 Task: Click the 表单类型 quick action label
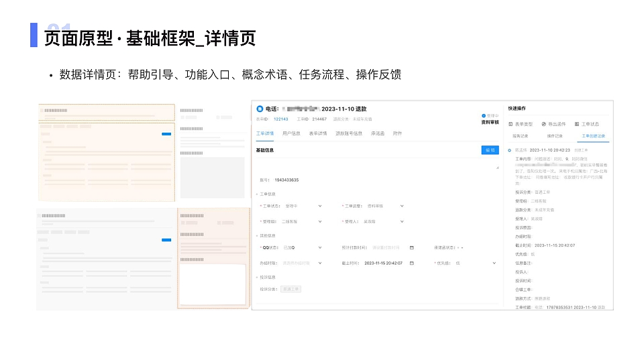[x=524, y=124]
